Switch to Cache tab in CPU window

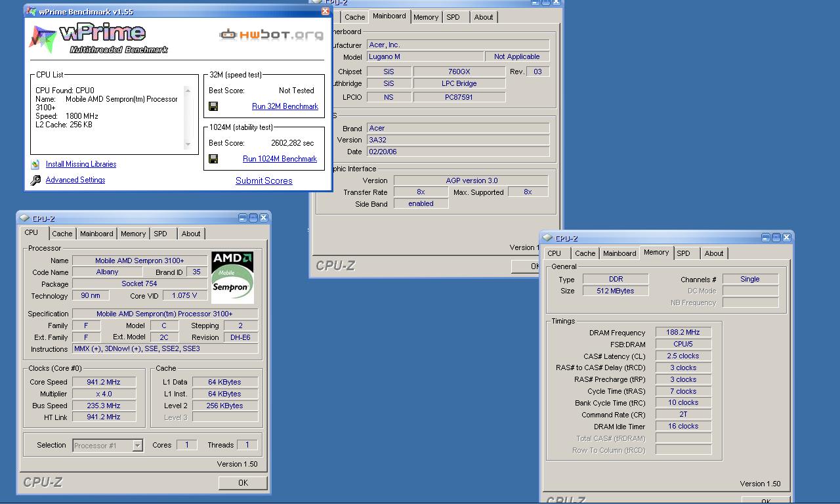[x=62, y=234]
